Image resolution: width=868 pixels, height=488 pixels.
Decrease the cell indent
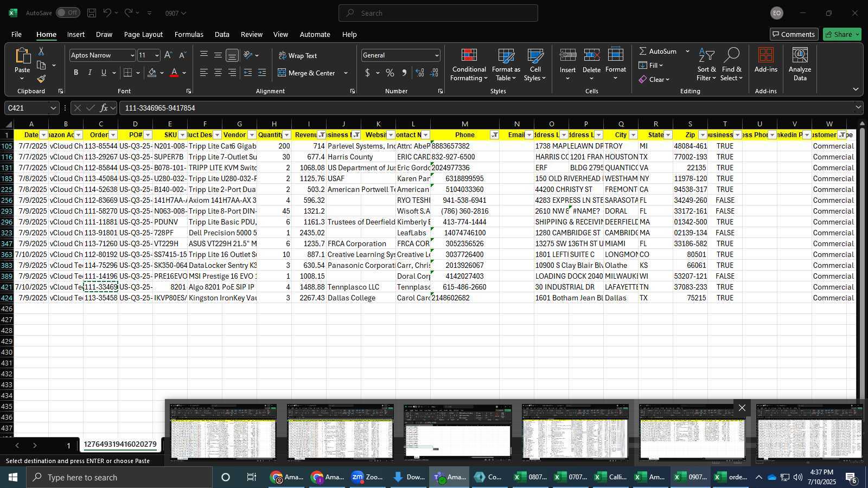(248, 73)
